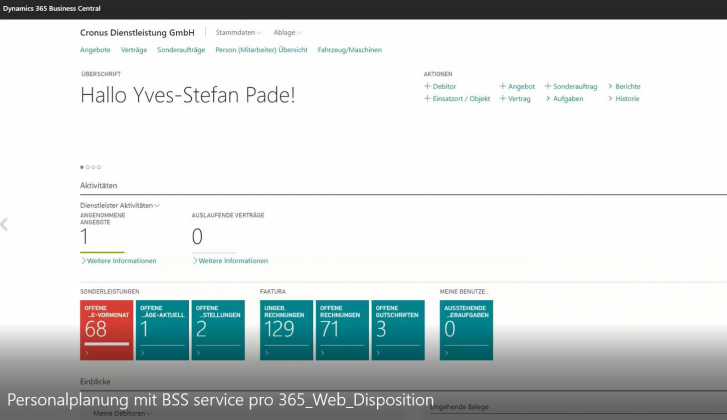
Task: Open the Verträge navigation link
Action: pos(134,50)
